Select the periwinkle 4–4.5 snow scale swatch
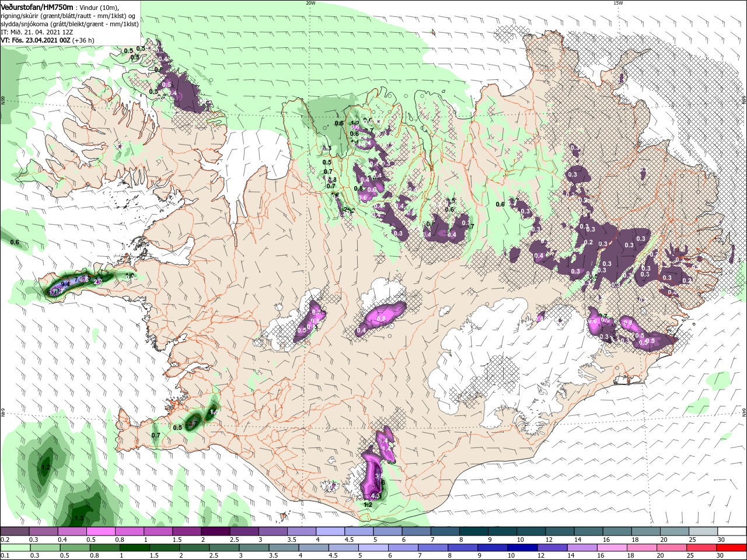The height and width of the screenshot is (560, 747). coord(330,531)
